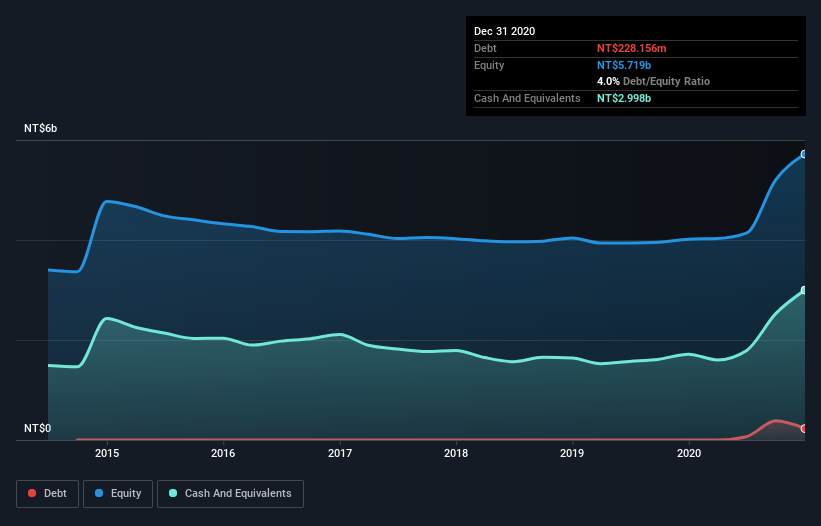Viewport: 821px width, 526px height.
Task: Click the Equity row label in tooltip
Action: coord(489,65)
